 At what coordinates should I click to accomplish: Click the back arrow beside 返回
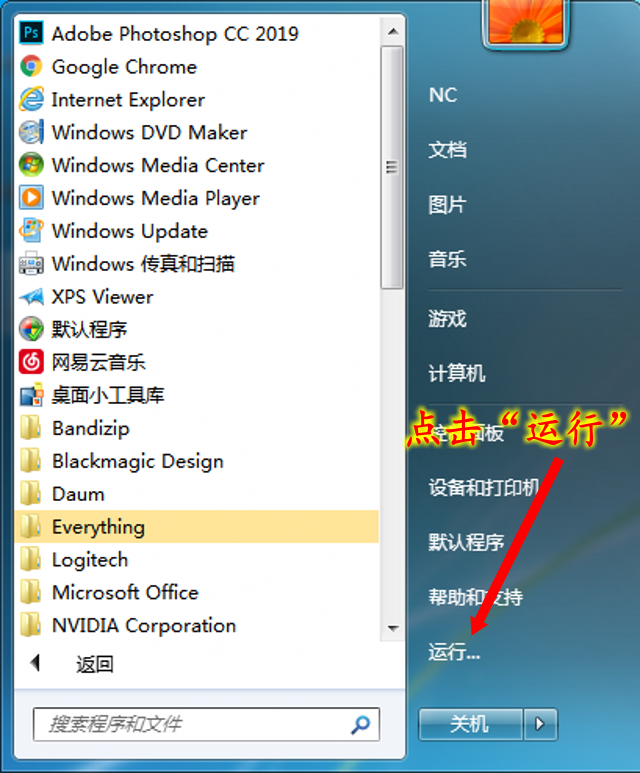pyautogui.click(x=35, y=663)
